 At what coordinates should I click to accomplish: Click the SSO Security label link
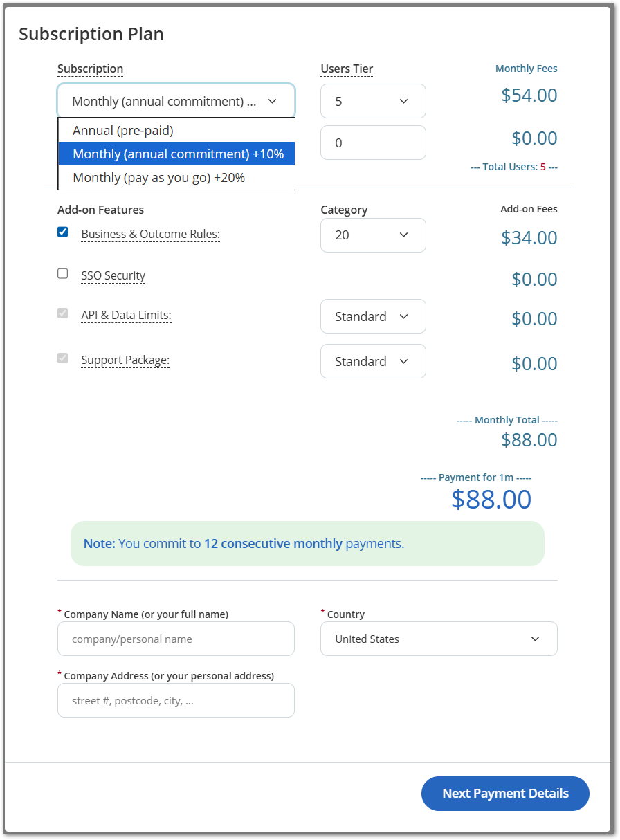click(x=113, y=276)
